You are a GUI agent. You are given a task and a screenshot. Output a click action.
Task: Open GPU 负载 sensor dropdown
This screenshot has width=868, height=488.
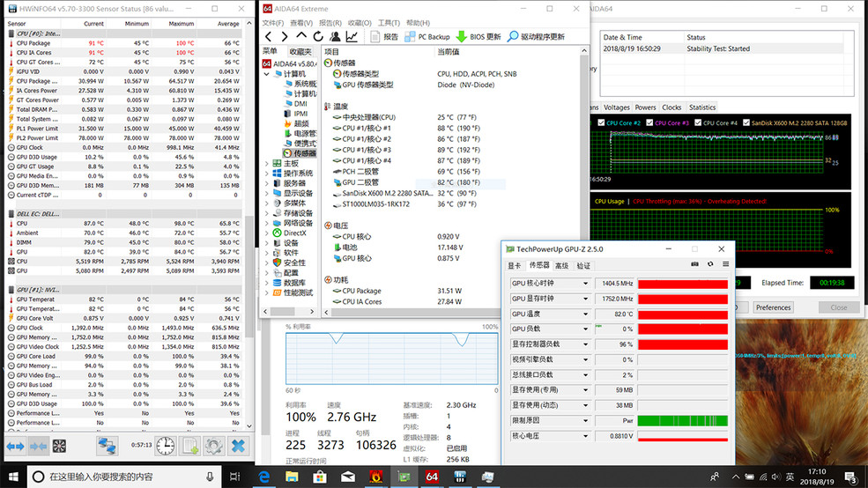click(x=585, y=329)
